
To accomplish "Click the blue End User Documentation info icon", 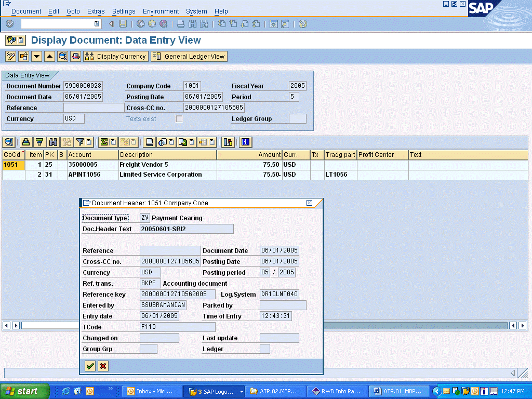I will [245, 142].
